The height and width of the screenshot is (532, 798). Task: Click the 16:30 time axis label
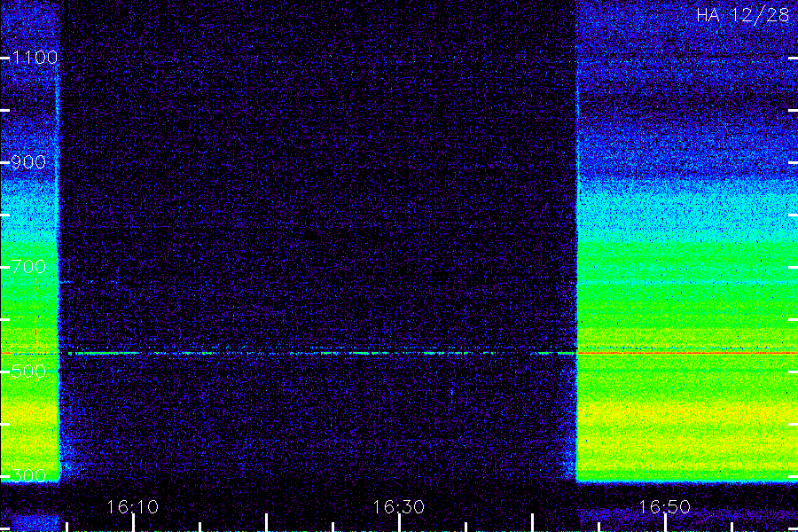(x=399, y=507)
